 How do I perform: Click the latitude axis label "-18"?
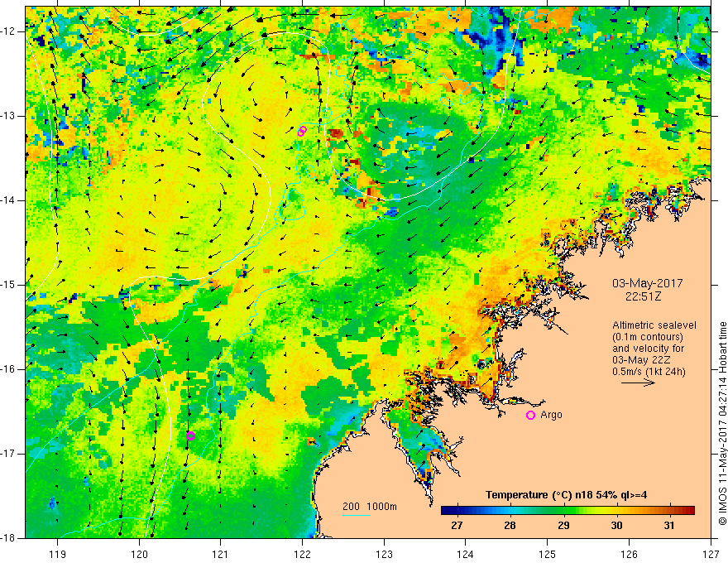8,538
